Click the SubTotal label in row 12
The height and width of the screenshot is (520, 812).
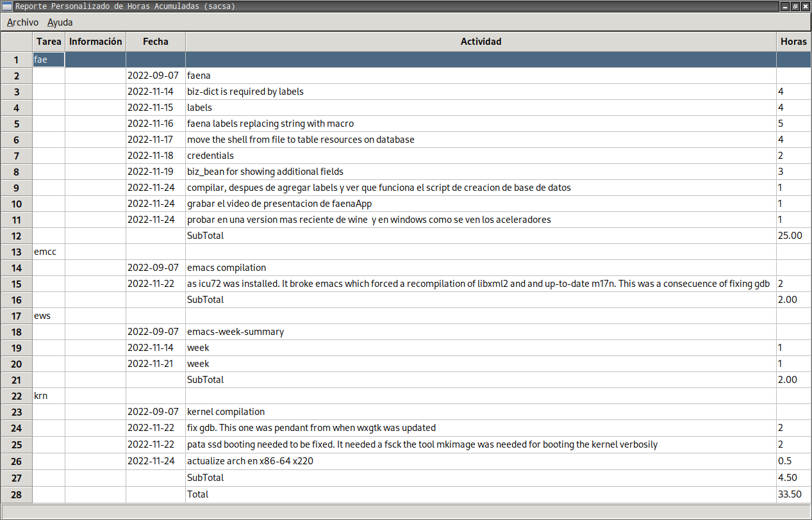(481, 236)
